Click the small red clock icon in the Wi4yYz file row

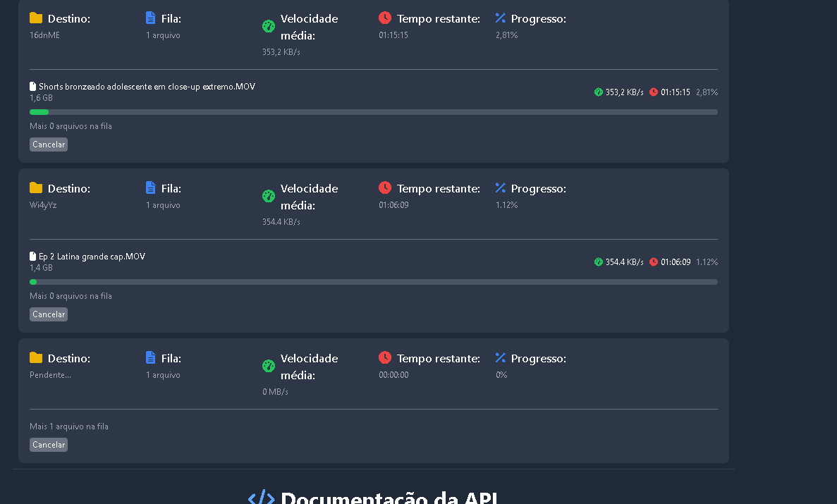click(654, 262)
